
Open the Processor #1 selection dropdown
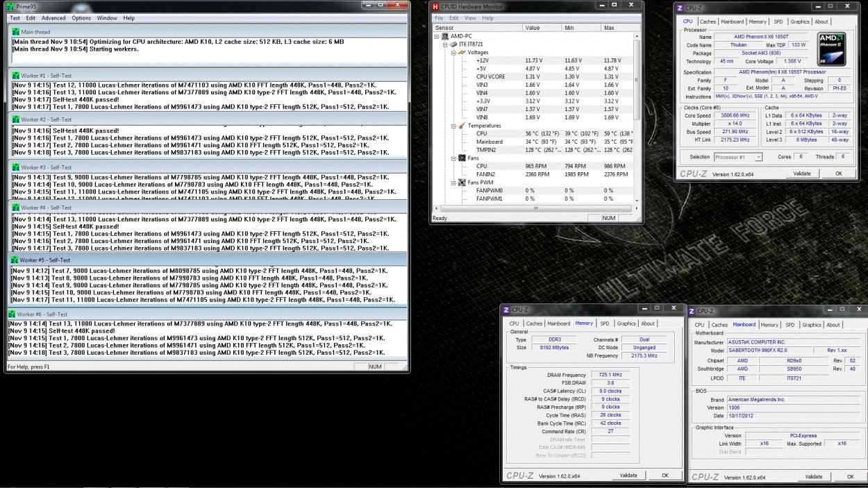738,157
